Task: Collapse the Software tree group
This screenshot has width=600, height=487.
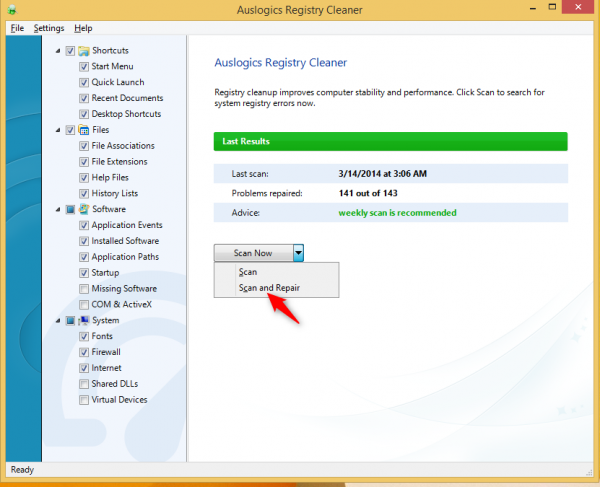Action: [x=58, y=209]
